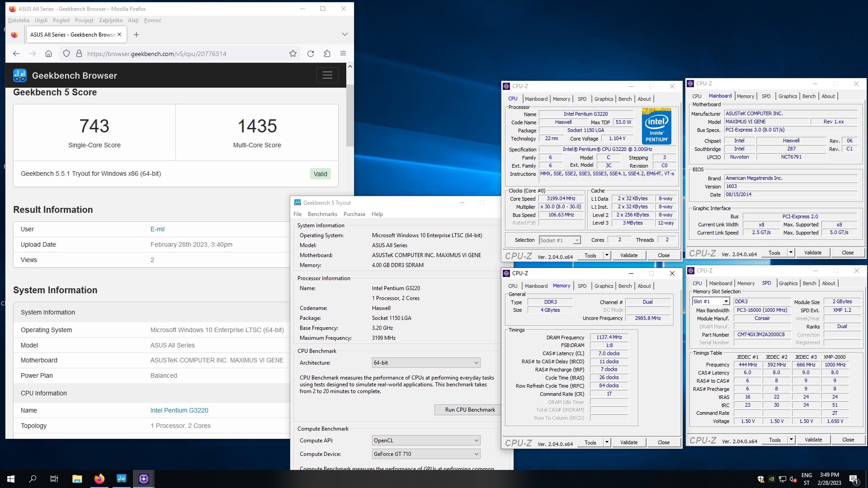The image size is (868, 488).
Task: Open the Compute Device GeForce GT 710 dropdown
Action: click(x=426, y=454)
